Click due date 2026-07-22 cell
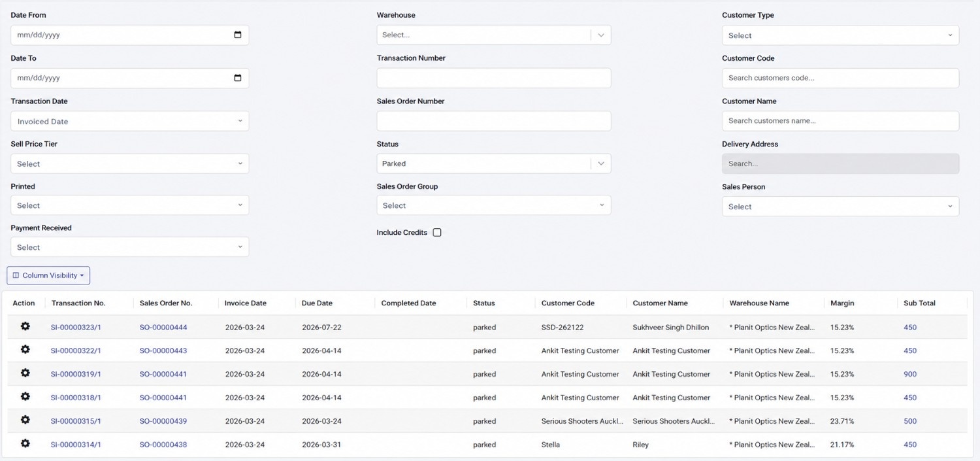The width and height of the screenshot is (980, 461). point(321,327)
